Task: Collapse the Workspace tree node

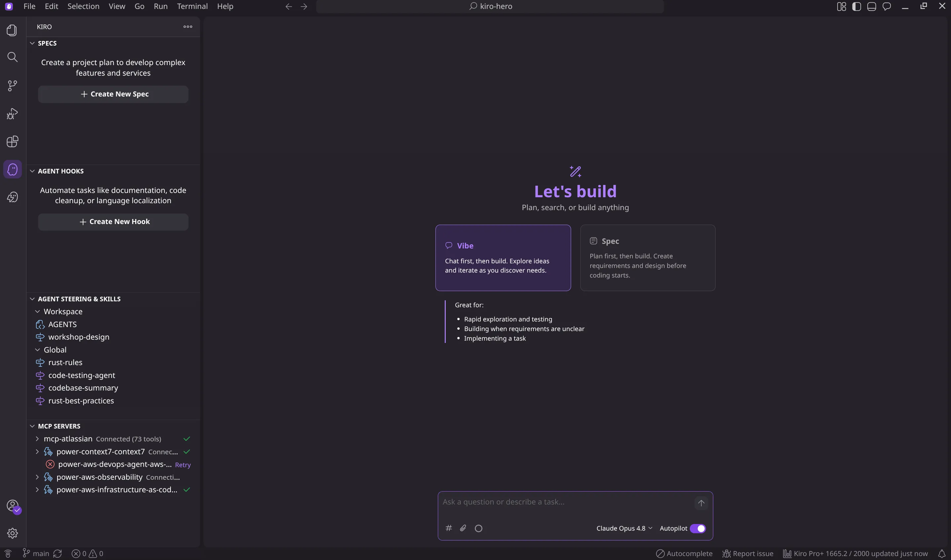Action: [37, 312]
